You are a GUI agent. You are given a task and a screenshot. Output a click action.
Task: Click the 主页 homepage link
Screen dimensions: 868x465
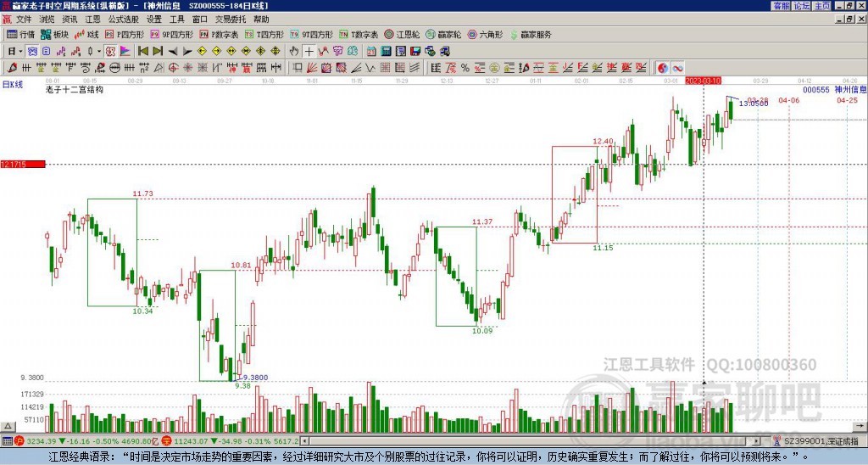[821, 6]
